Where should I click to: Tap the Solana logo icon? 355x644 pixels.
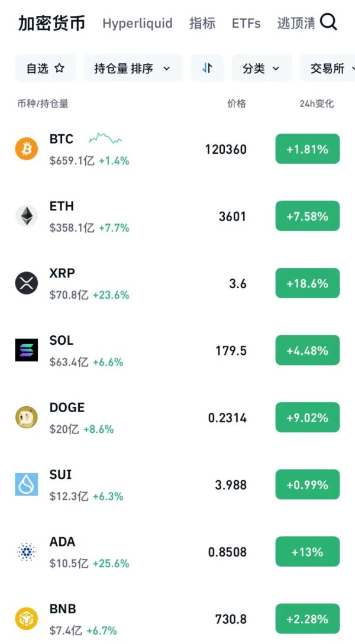pyautogui.click(x=27, y=351)
